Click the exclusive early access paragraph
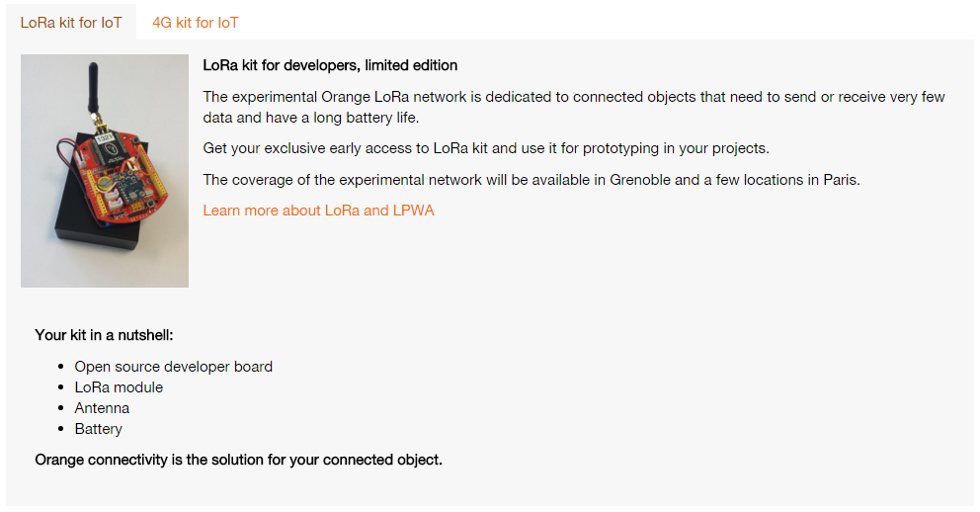Viewport: 980px width, 512px height. coord(485,148)
